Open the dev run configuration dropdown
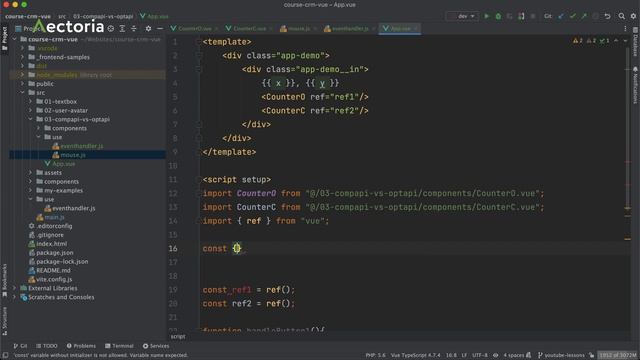The width and height of the screenshot is (640, 360). (x=462, y=16)
